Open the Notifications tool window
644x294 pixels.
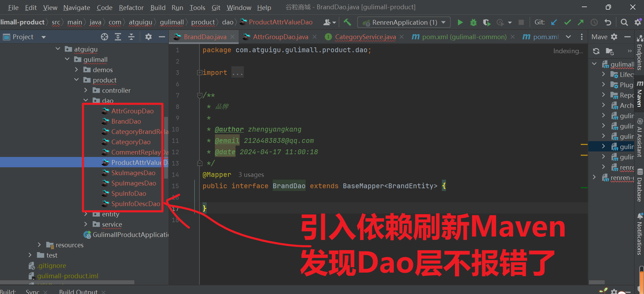click(639, 234)
